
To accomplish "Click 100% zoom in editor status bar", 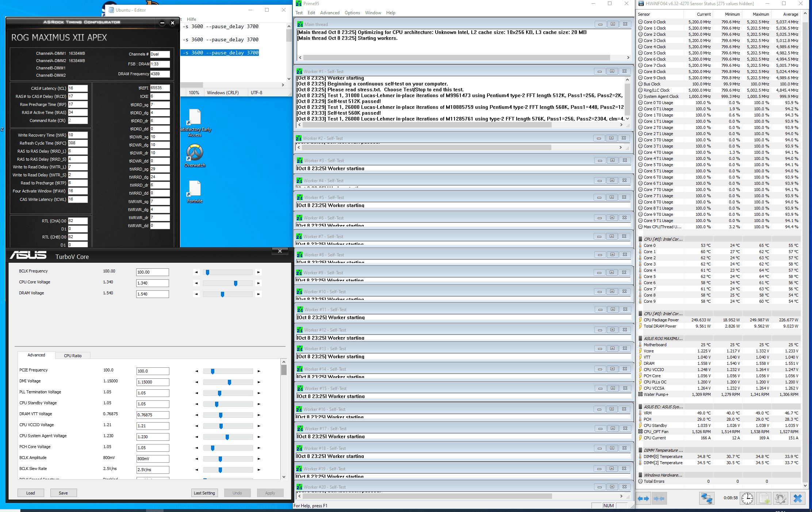I will point(194,93).
